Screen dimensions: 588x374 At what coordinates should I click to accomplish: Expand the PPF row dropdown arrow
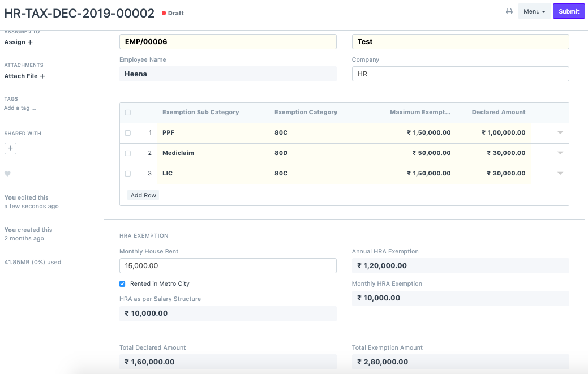560,133
